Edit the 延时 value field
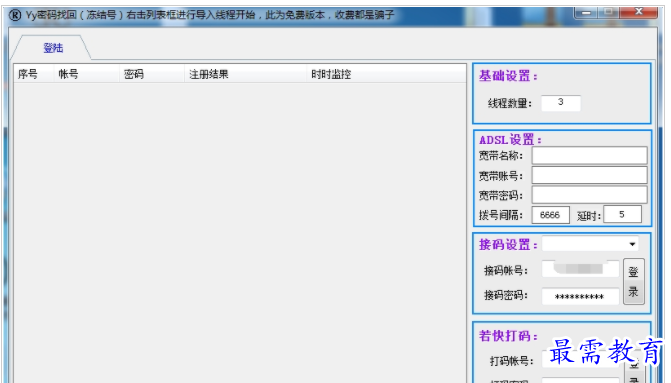 (x=622, y=214)
